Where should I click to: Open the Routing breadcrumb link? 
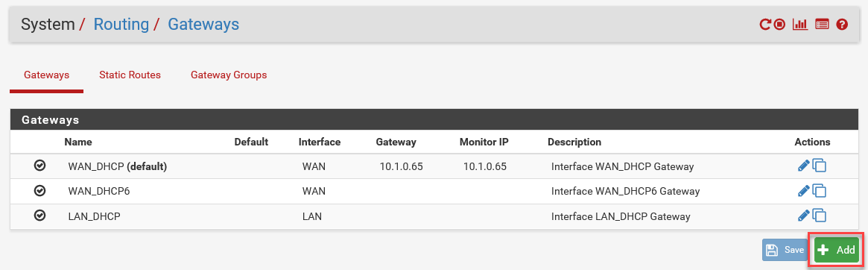(121, 25)
